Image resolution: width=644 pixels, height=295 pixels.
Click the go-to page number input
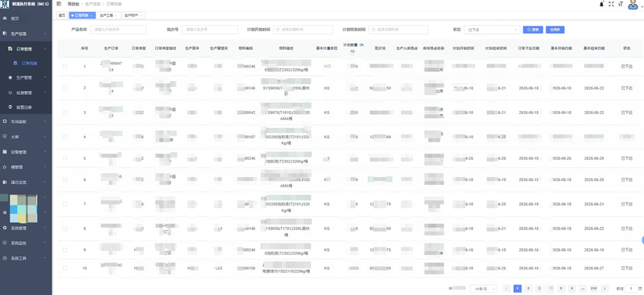631,289
